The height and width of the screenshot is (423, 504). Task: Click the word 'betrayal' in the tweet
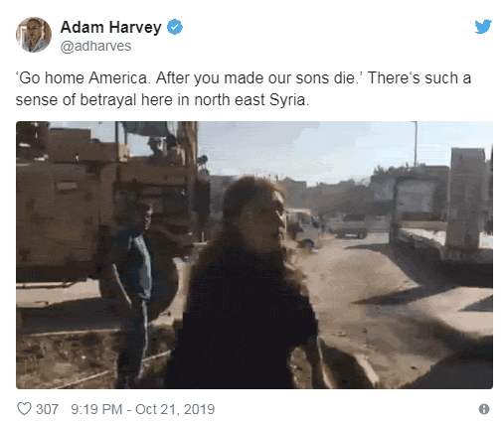click(108, 100)
